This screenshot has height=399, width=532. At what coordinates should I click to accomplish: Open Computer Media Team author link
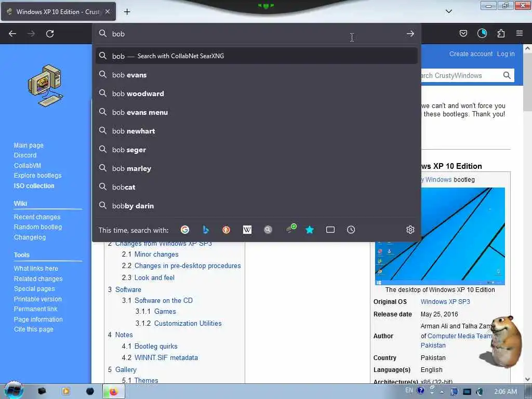459,336
